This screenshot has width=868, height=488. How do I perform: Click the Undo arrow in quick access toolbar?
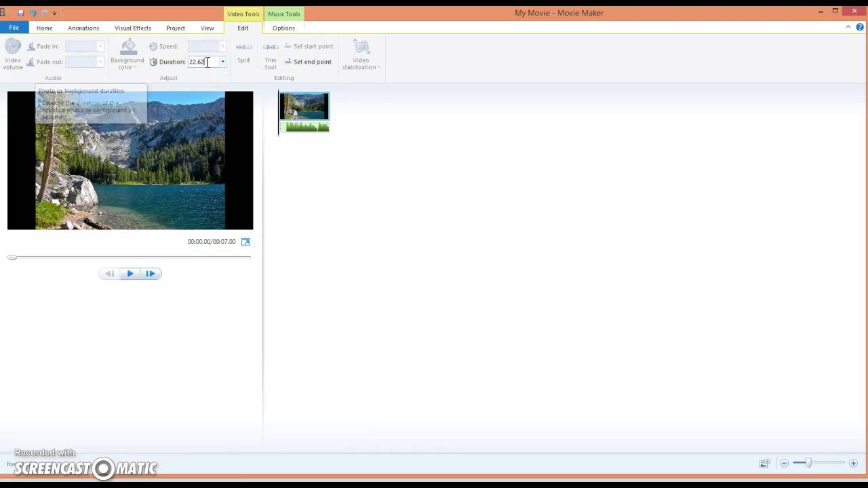click(x=33, y=13)
